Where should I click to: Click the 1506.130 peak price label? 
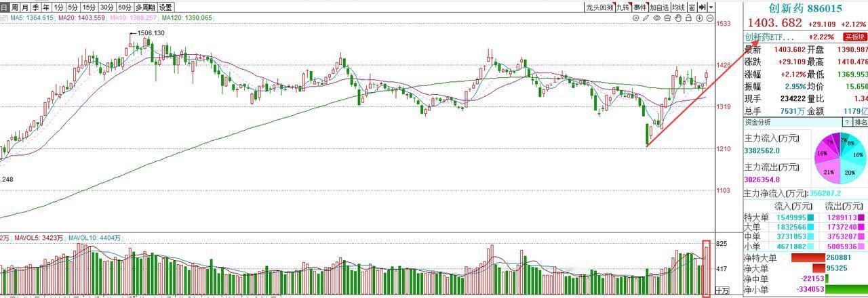point(151,33)
